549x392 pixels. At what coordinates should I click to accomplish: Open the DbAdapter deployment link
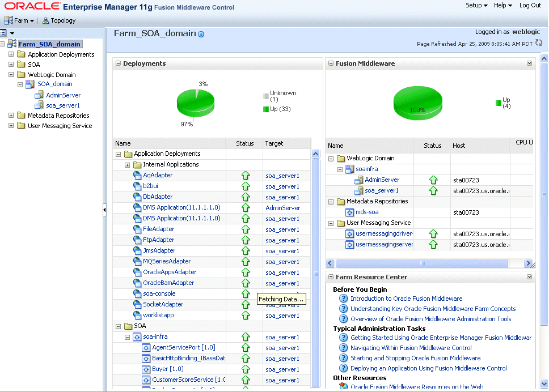tap(158, 197)
